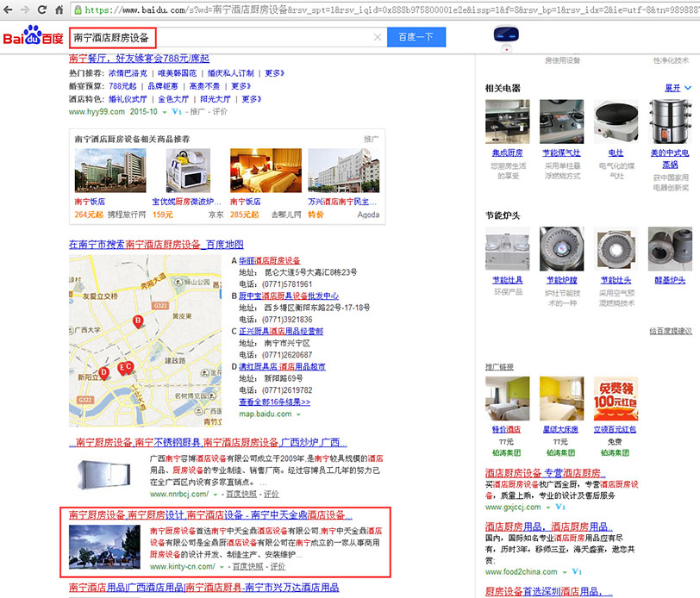This screenshot has width=700, height=598.
Task: Open map result C 正兴厨具酒店用品经营部
Action: click(281, 331)
